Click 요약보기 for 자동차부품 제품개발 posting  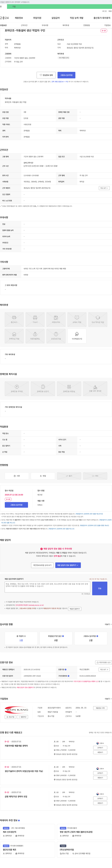pos(100,748)
